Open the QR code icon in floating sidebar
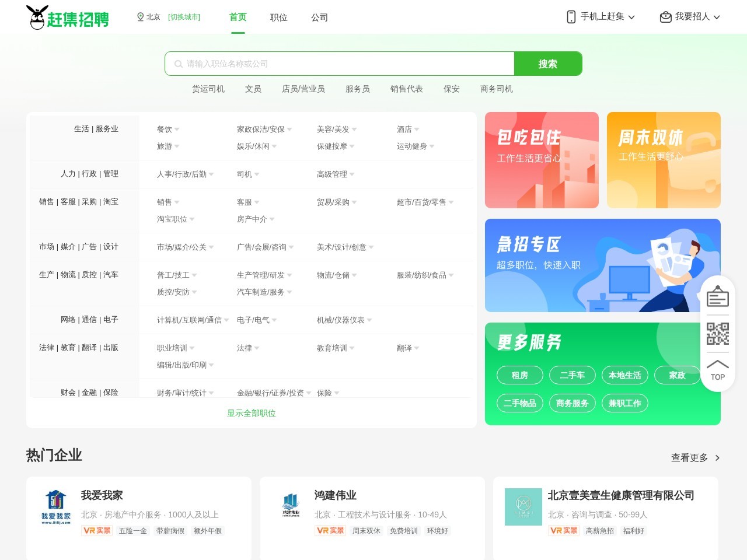Screen dimensions: 747x560 coord(718,334)
